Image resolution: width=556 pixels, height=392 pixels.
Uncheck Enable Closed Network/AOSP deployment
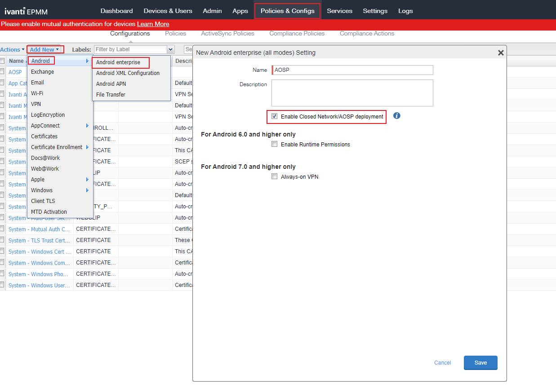(275, 116)
